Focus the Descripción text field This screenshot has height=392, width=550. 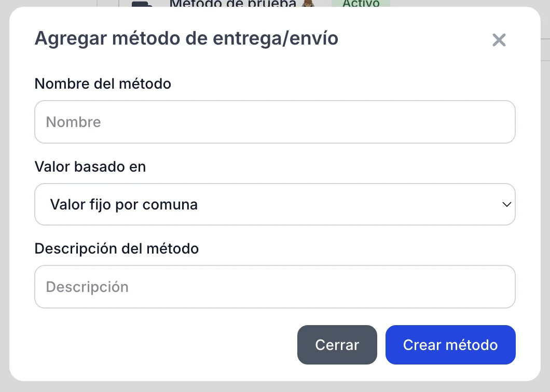(x=274, y=287)
